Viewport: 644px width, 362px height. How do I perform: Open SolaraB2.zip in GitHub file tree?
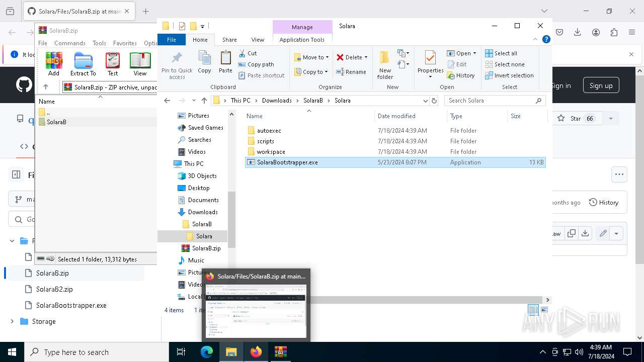click(54, 290)
